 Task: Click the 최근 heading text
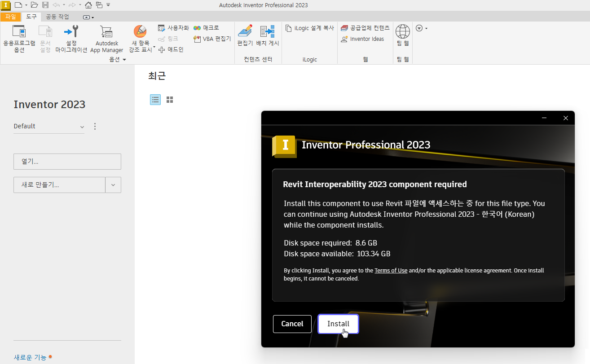click(x=157, y=76)
